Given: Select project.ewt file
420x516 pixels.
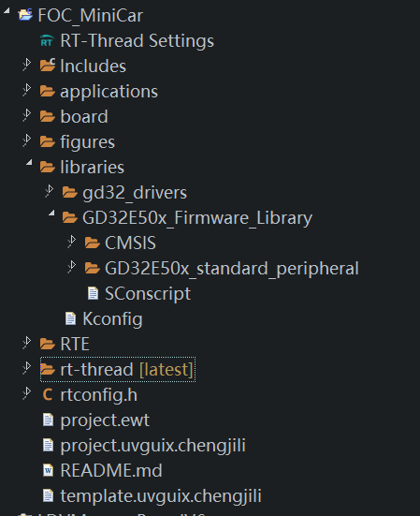Looking at the screenshot, I should tap(96, 420).
